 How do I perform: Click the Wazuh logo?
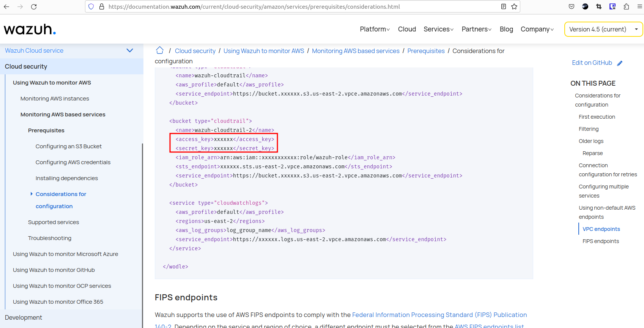pyautogui.click(x=30, y=29)
